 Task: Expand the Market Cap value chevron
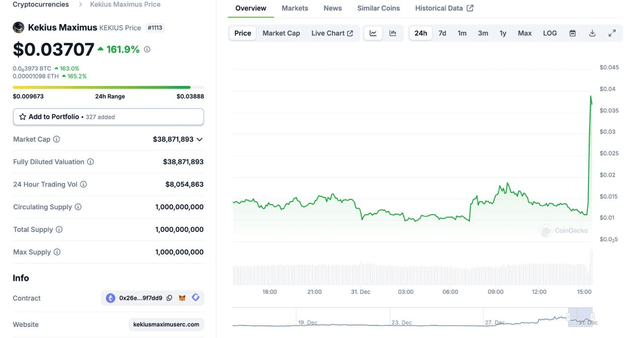coord(200,139)
